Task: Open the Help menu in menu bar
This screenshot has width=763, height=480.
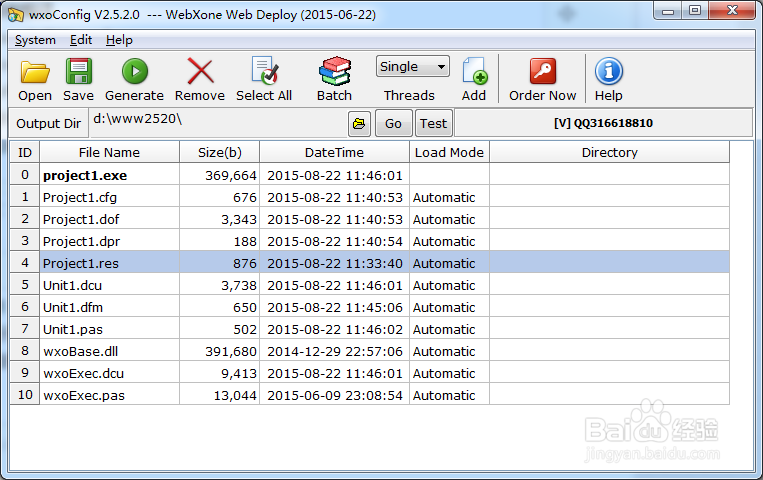Action: click(x=119, y=40)
